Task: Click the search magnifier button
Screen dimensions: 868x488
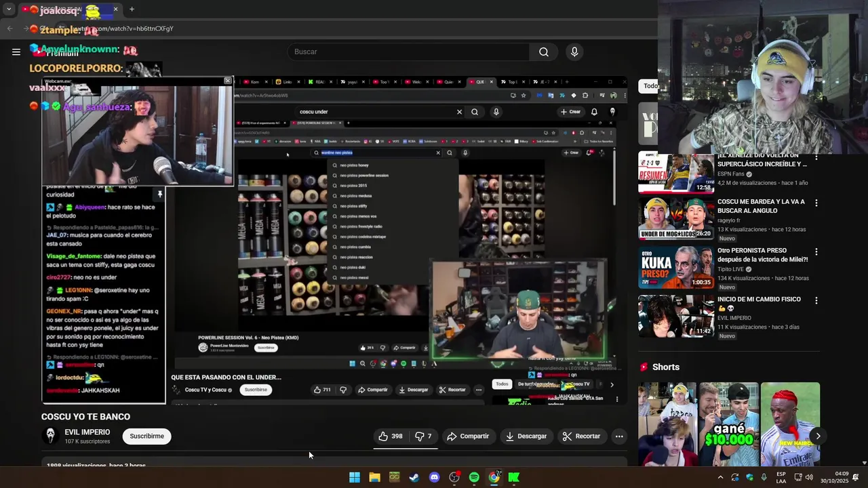Action: click(544, 52)
